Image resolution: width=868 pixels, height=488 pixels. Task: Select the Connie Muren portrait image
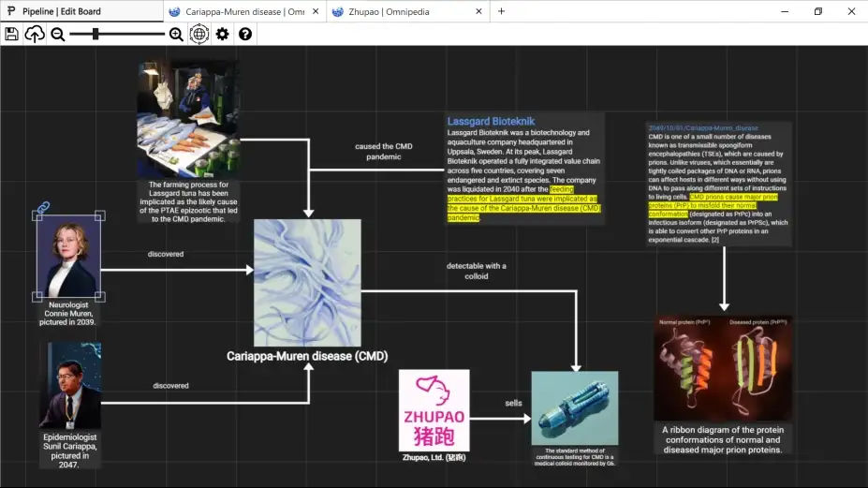click(68, 256)
